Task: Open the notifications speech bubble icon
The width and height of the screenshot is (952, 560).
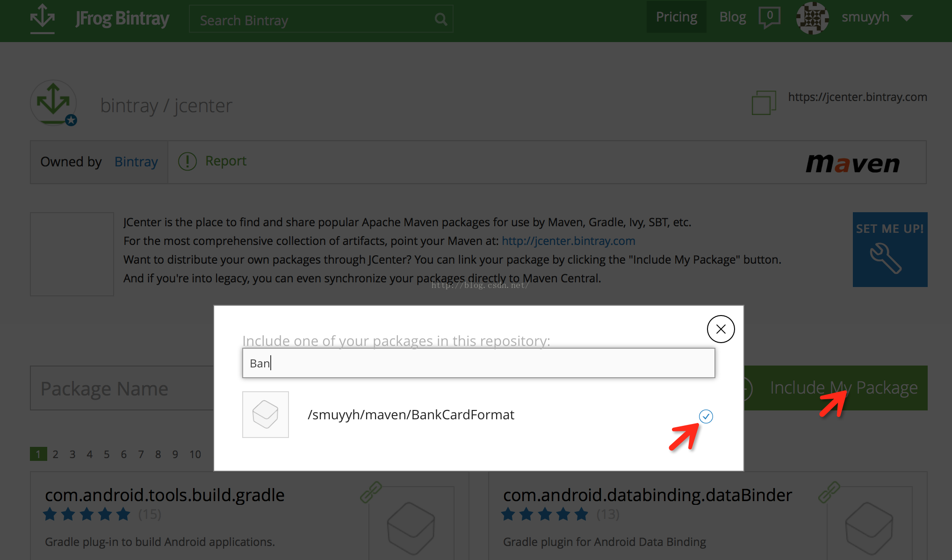Action: (769, 17)
